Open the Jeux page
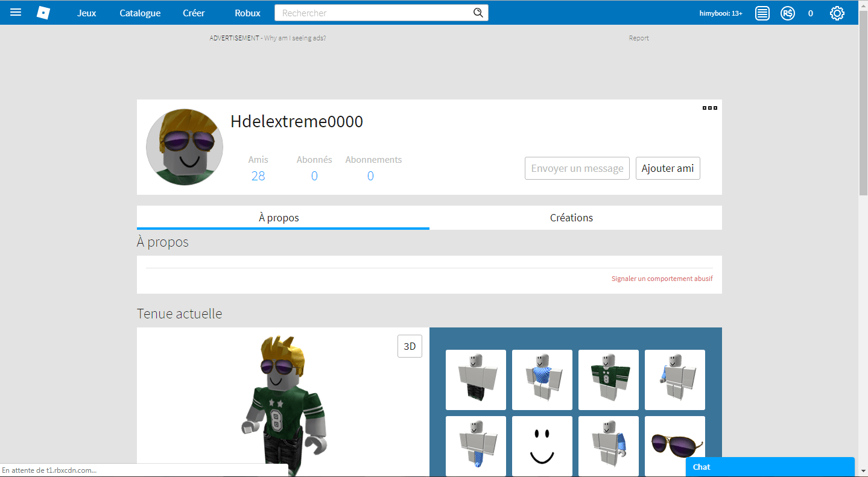This screenshot has height=477, width=868. click(86, 12)
